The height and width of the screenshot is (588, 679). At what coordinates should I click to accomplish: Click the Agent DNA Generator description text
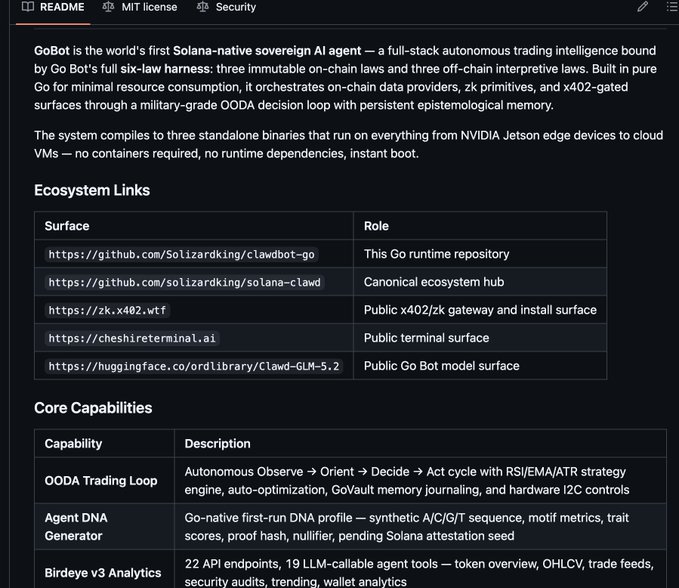click(406, 527)
